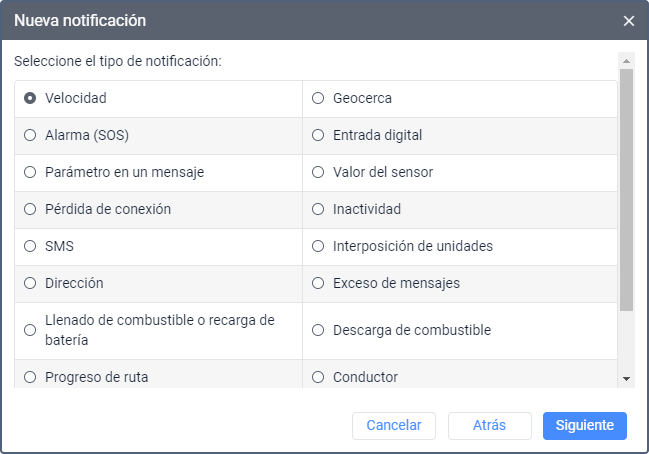Select Pérdida de conexión notification
The image size is (649, 454).
click(x=30, y=209)
